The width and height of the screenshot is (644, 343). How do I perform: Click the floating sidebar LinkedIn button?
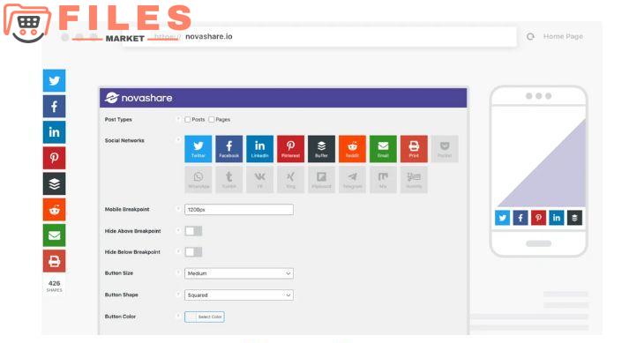click(x=54, y=132)
